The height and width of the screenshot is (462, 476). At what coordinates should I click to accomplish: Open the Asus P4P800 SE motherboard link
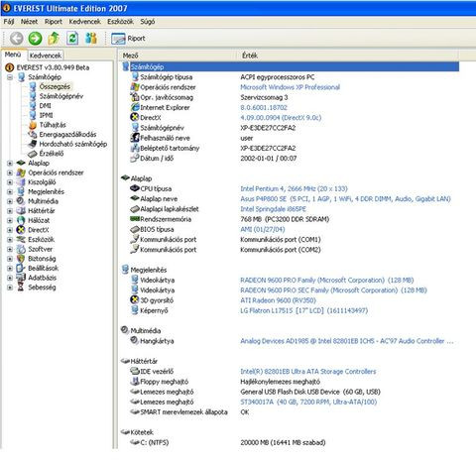pos(345,199)
